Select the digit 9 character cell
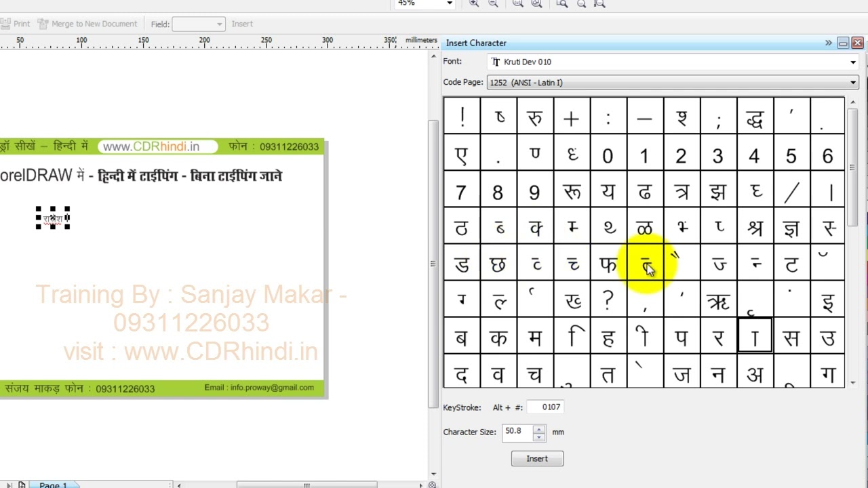This screenshot has width=868, height=488. (535, 190)
